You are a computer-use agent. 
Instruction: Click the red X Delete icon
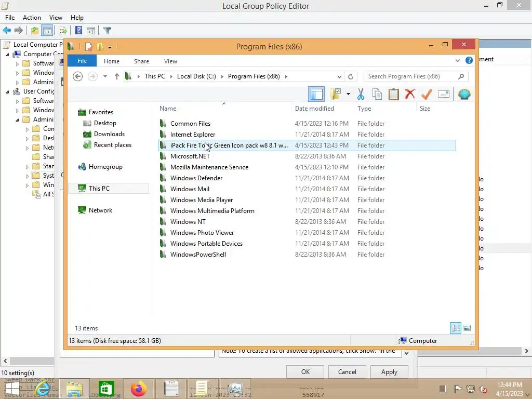(x=410, y=94)
